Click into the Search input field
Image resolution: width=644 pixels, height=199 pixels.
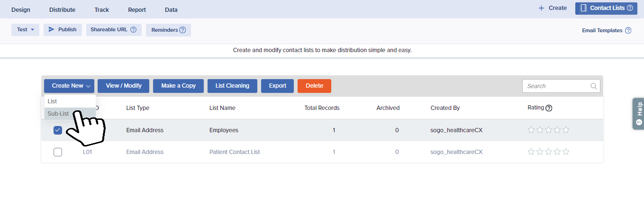pos(556,86)
